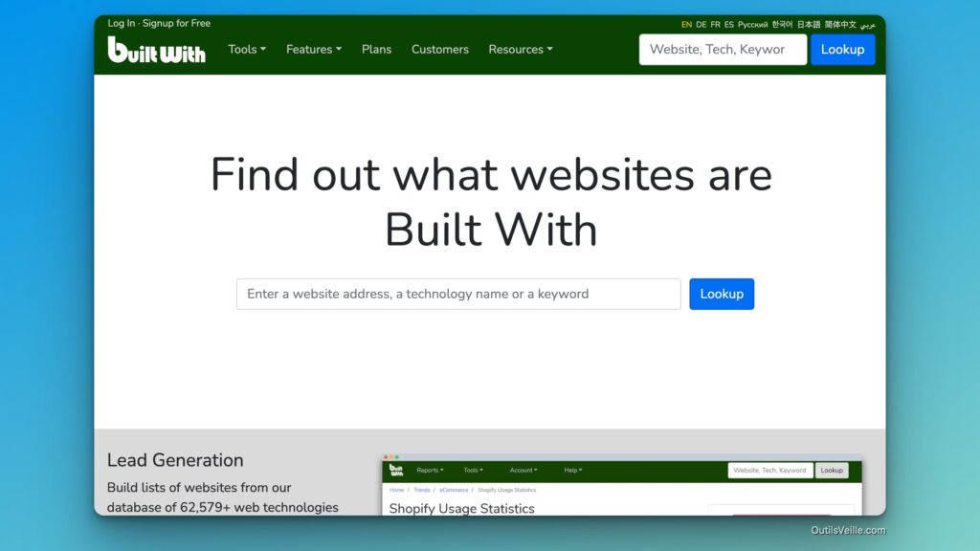Click Signup for Free link
The width and height of the screenshot is (980, 551).
tap(176, 23)
